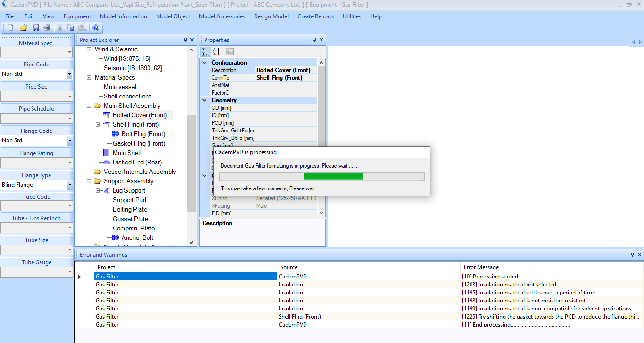Open the Pipe Code dropdown showing Non Std
Viewport: 644px width, 343px height.
click(x=69, y=74)
